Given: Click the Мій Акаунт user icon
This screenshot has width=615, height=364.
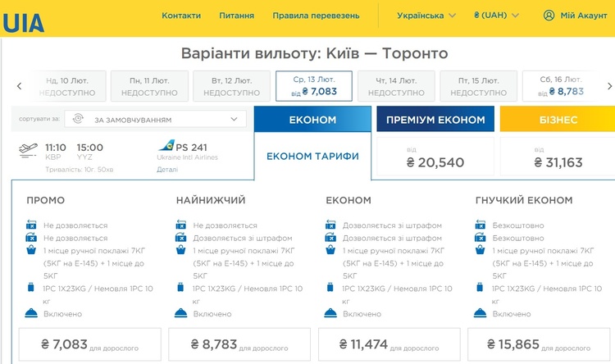Looking at the screenshot, I should [x=549, y=16].
